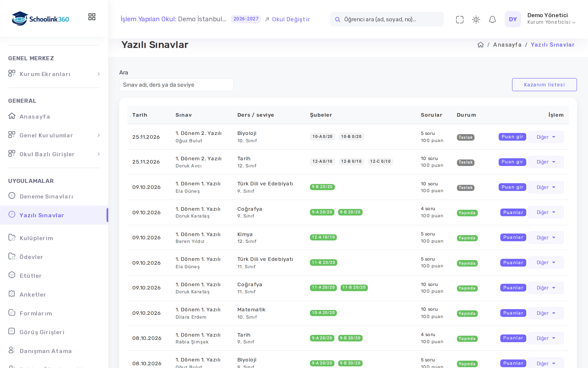Click the 12-C 0/10 section badge
588x368 pixels.
point(380,161)
